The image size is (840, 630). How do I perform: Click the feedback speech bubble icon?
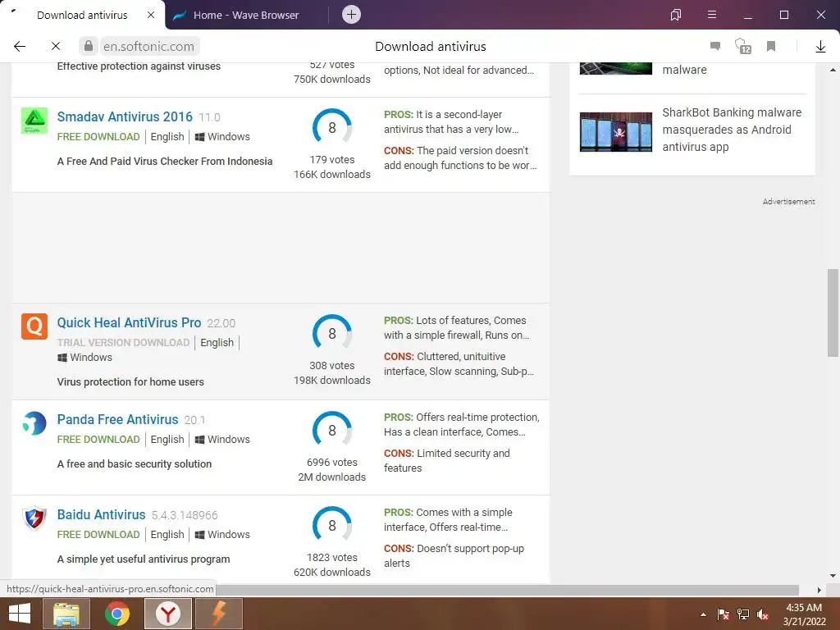(715, 46)
